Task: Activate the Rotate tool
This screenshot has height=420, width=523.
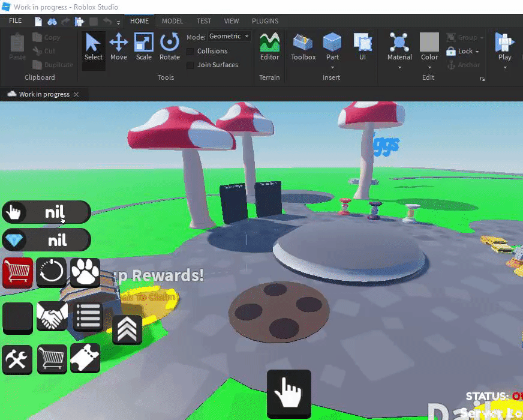Action: click(170, 47)
